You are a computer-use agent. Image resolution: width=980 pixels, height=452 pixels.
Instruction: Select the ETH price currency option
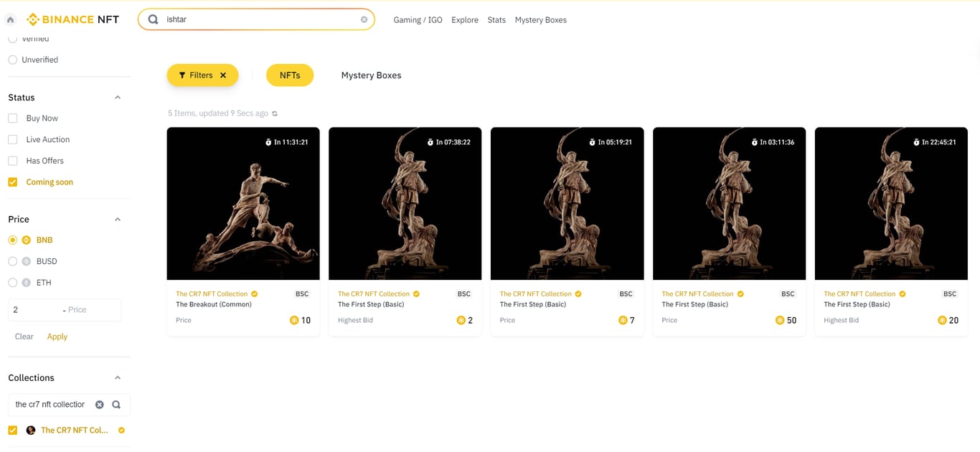(12, 282)
